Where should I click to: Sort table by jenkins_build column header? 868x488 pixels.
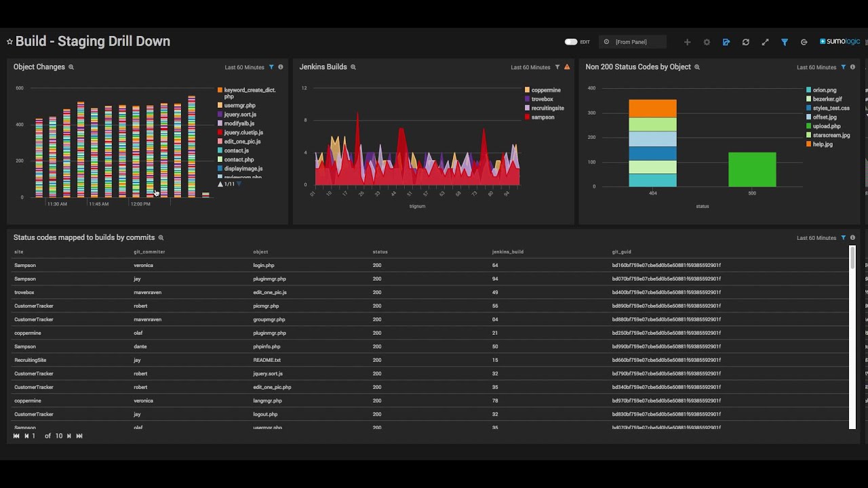click(x=508, y=252)
